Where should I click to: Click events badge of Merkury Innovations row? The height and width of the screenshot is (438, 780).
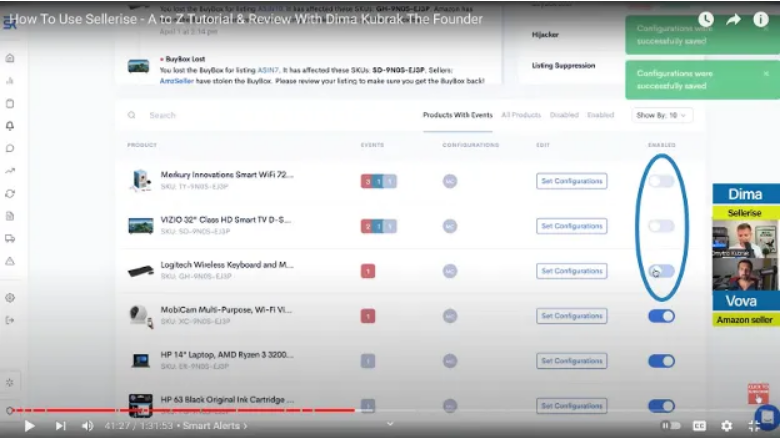[379, 181]
